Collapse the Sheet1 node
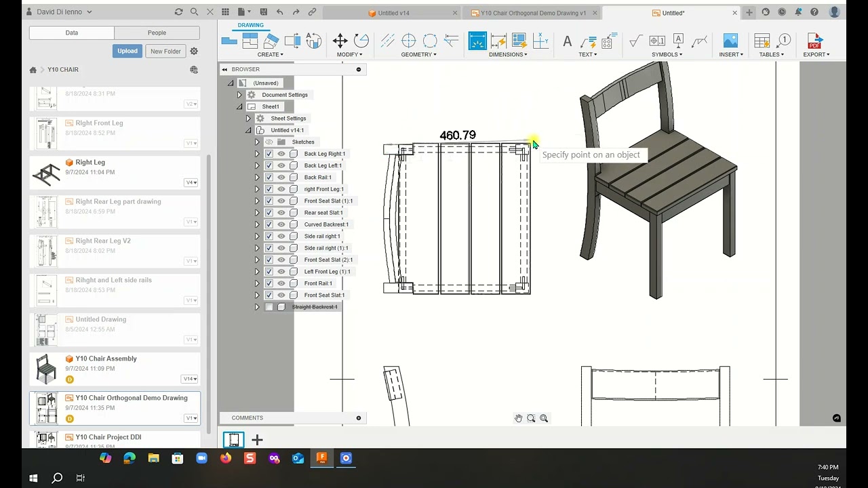868x488 pixels. (x=239, y=106)
